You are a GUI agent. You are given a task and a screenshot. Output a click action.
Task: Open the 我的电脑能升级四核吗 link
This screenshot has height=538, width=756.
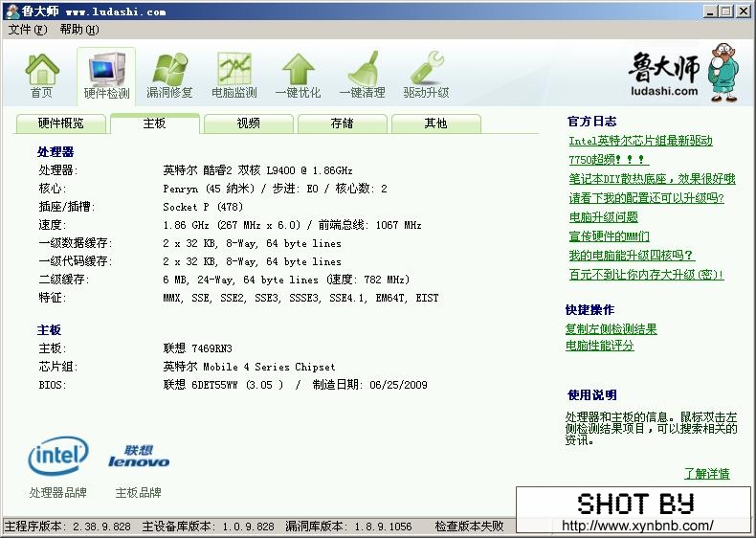[x=632, y=256]
